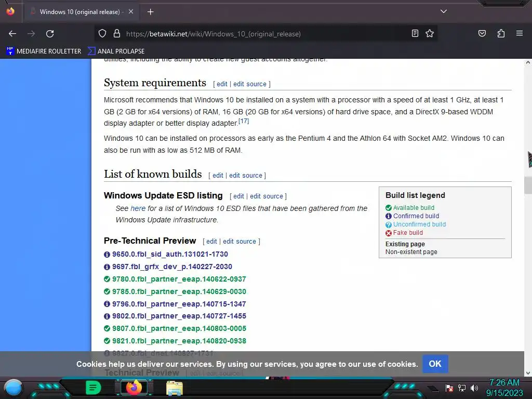
Task: Click Available build legend entry
Action: click(x=414, y=208)
